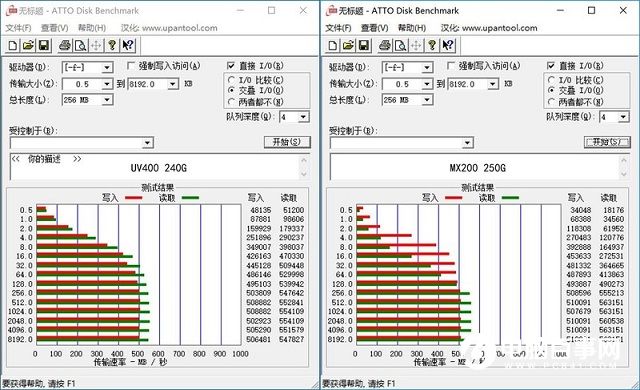640x390 pixels.
Task: Click the move crosshair icon in right window
Action: (x=416, y=45)
